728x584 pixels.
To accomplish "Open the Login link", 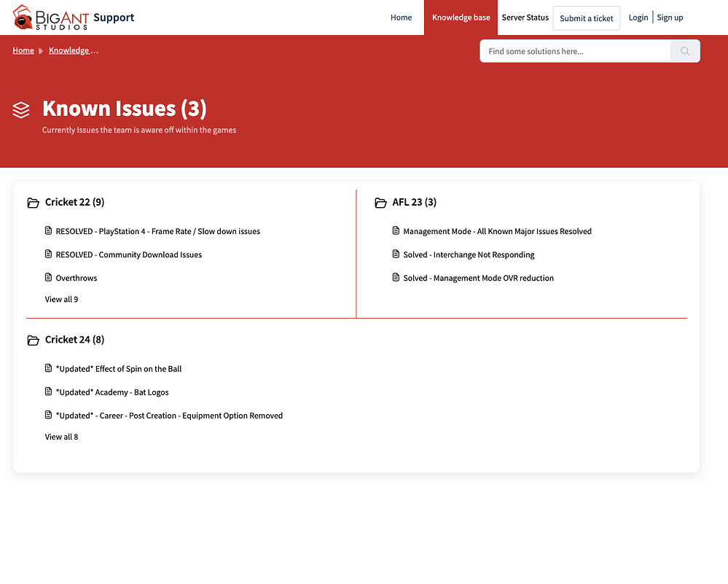I will pos(638,17).
